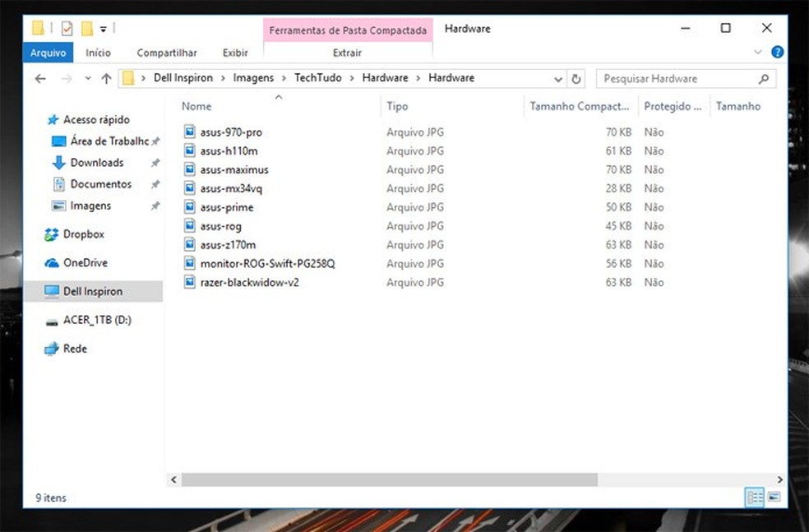Image resolution: width=809 pixels, height=532 pixels.
Task: Click the JPG icon of asus-970-pro
Action: coord(189,132)
